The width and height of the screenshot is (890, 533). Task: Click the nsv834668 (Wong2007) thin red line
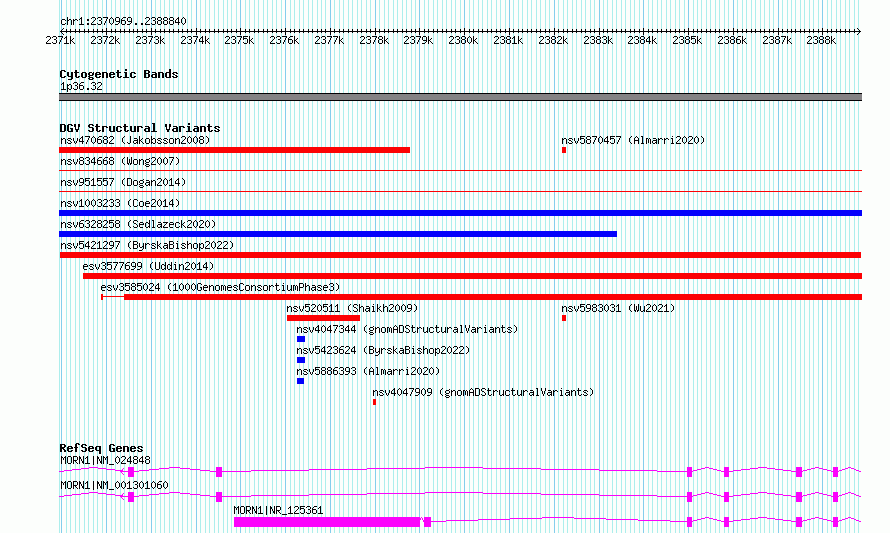[460, 170]
